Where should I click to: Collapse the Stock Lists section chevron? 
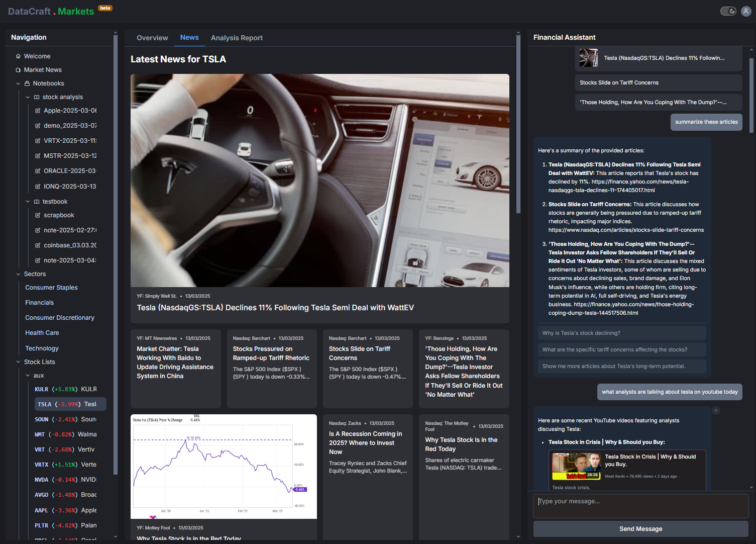18,362
